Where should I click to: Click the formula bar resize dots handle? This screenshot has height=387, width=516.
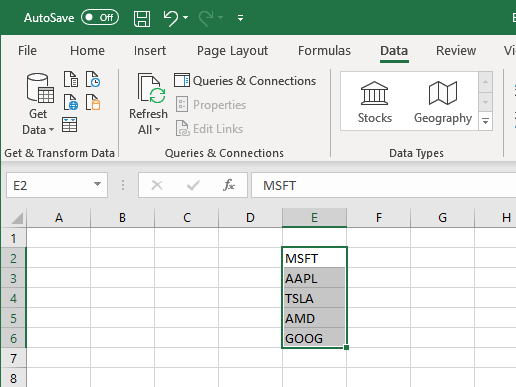pos(123,185)
